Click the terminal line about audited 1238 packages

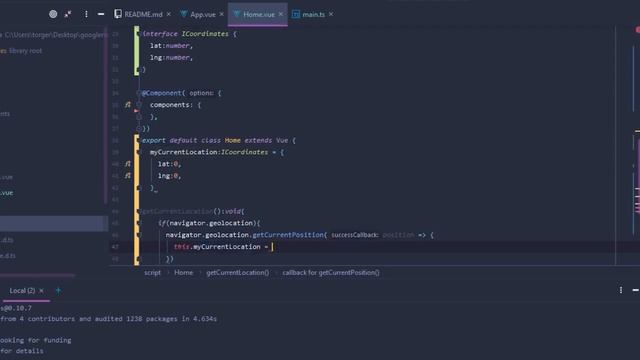click(x=109, y=319)
